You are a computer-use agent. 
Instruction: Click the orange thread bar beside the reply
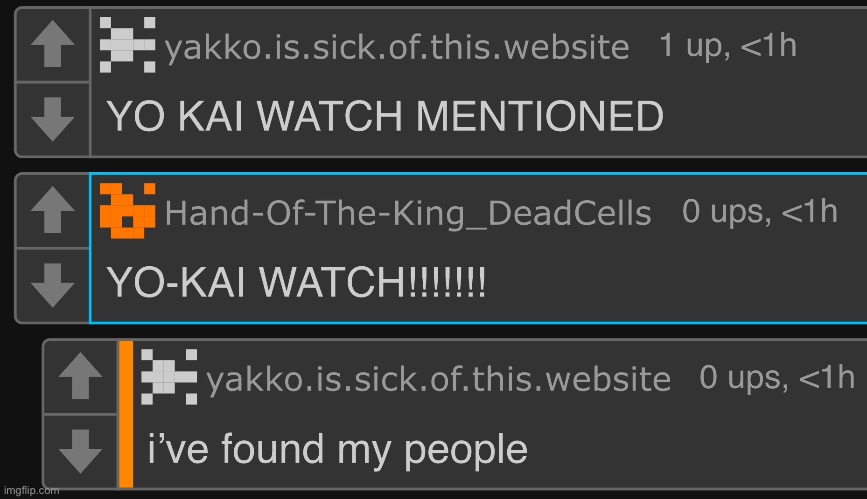(126, 414)
